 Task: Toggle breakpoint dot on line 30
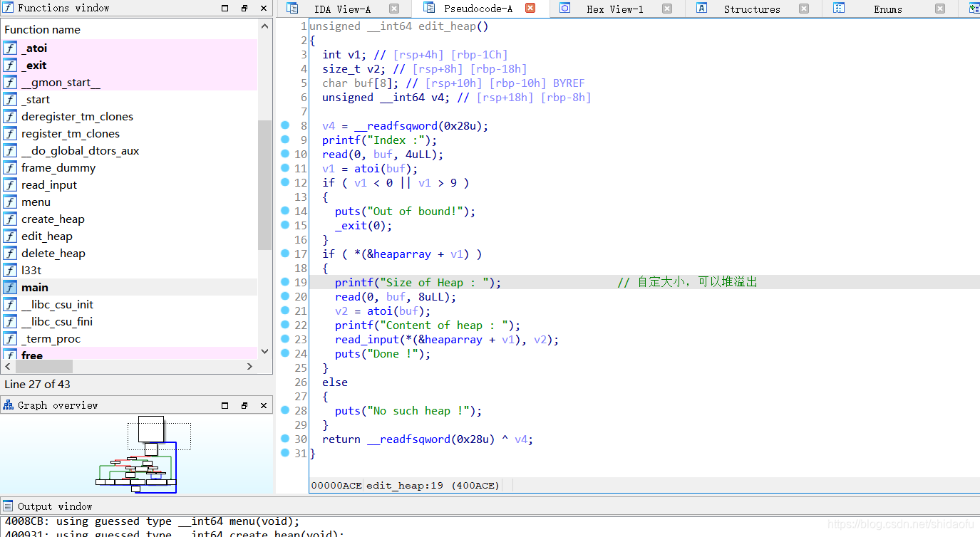click(x=285, y=439)
